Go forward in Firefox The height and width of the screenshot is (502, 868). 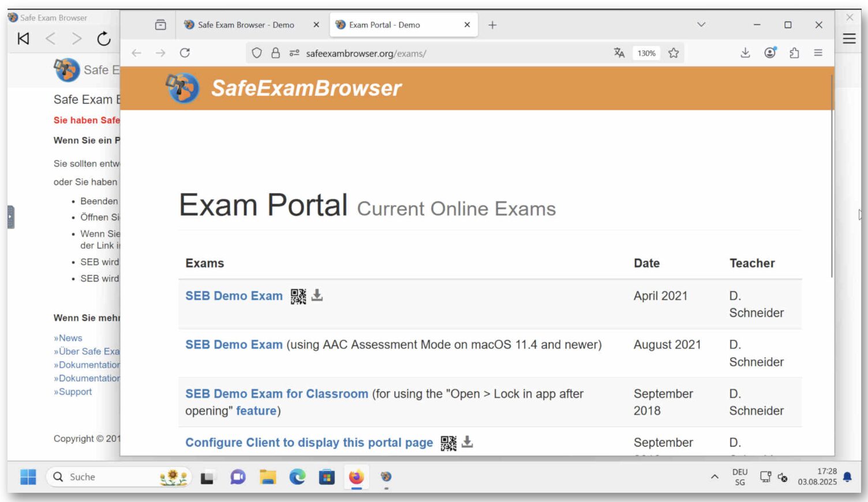tap(160, 53)
